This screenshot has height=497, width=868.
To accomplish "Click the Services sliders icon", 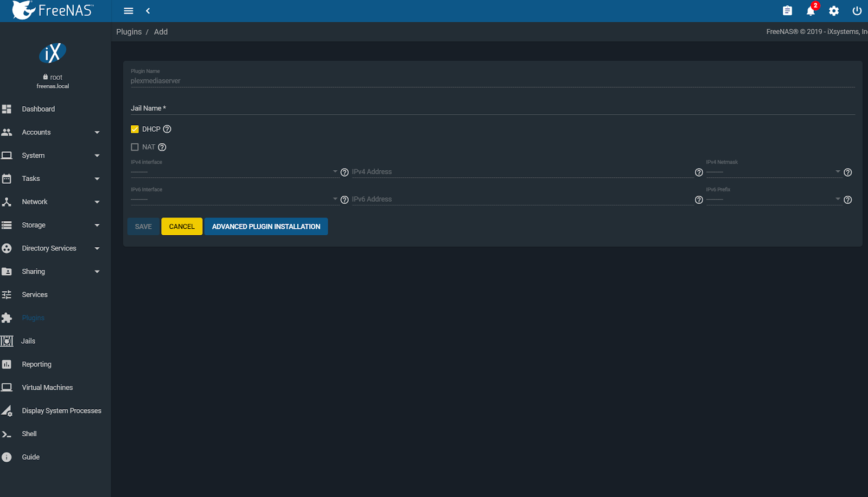I will click(7, 295).
